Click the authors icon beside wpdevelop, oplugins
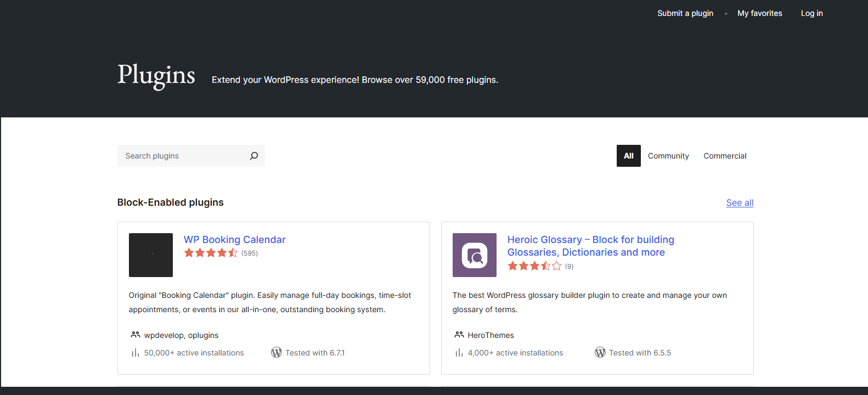Image resolution: width=868 pixels, height=395 pixels. [x=136, y=335]
